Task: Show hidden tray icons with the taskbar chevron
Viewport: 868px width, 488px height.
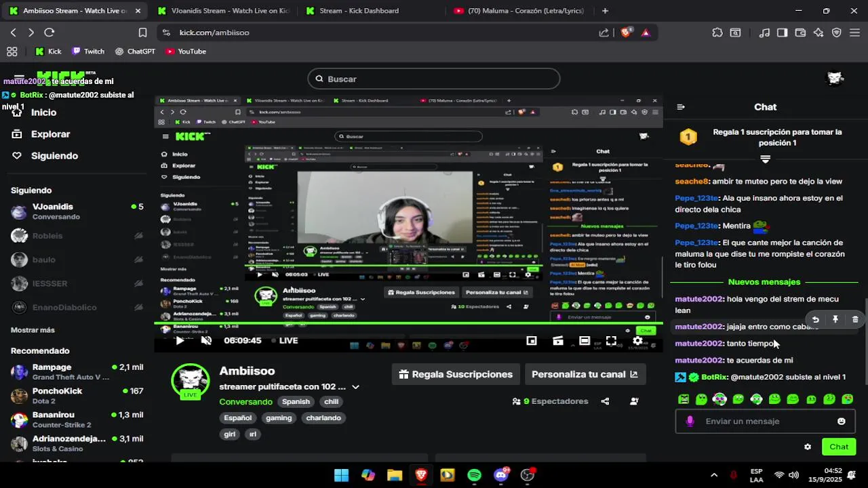Action: point(714,475)
